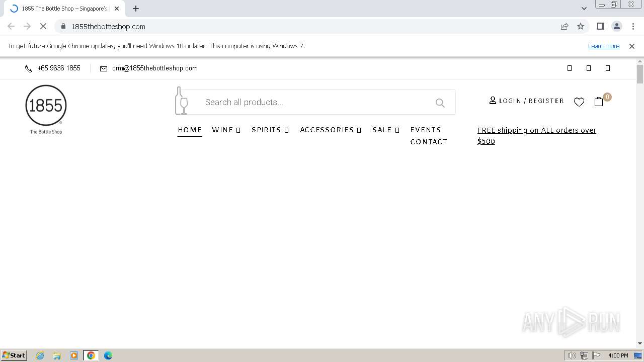
Task: Open the shopping bag cart icon
Action: coord(599,102)
